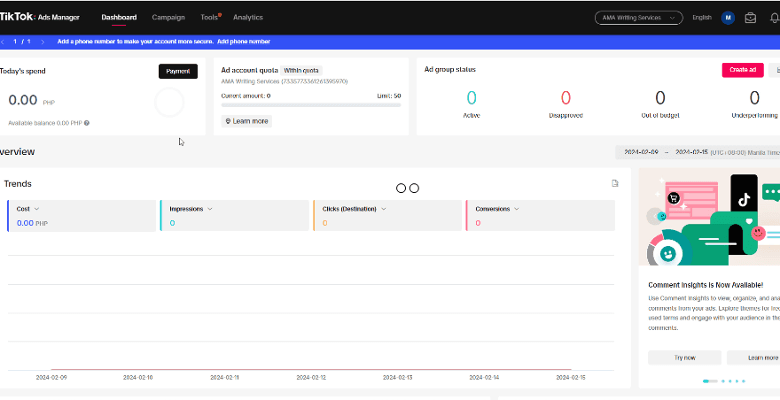The width and height of the screenshot is (780, 400).
Task: Expand the Conversions metric dropdown
Action: [x=516, y=209]
